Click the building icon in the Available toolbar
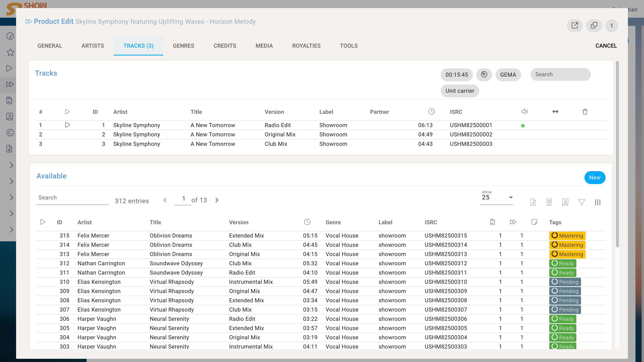 [x=549, y=202]
